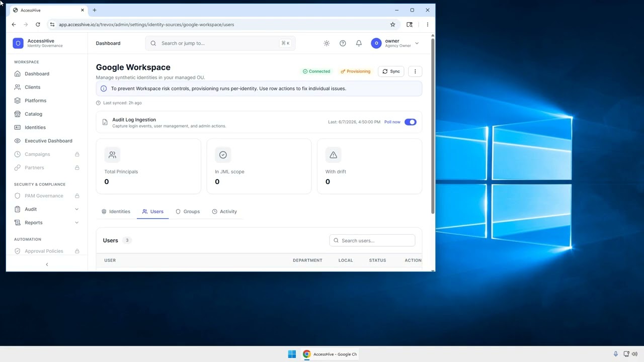The width and height of the screenshot is (644, 362).
Task: Click 'Last synced: 2h ago' text
Action: click(x=122, y=103)
